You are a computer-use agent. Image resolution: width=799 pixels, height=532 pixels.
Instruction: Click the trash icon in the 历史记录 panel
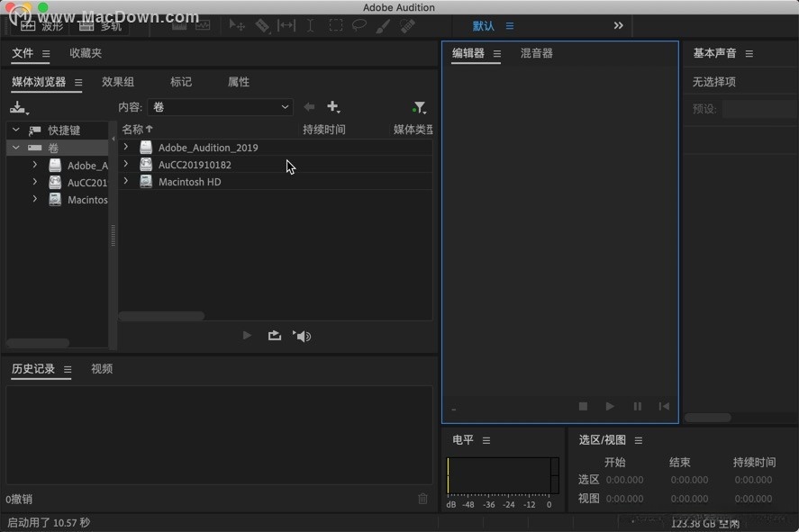tap(422, 500)
